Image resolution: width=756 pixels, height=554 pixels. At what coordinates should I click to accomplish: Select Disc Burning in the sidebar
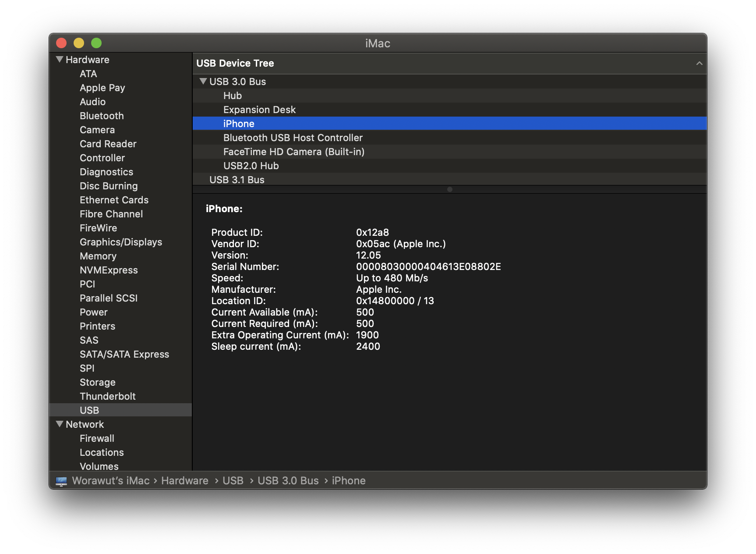coord(109,186)
